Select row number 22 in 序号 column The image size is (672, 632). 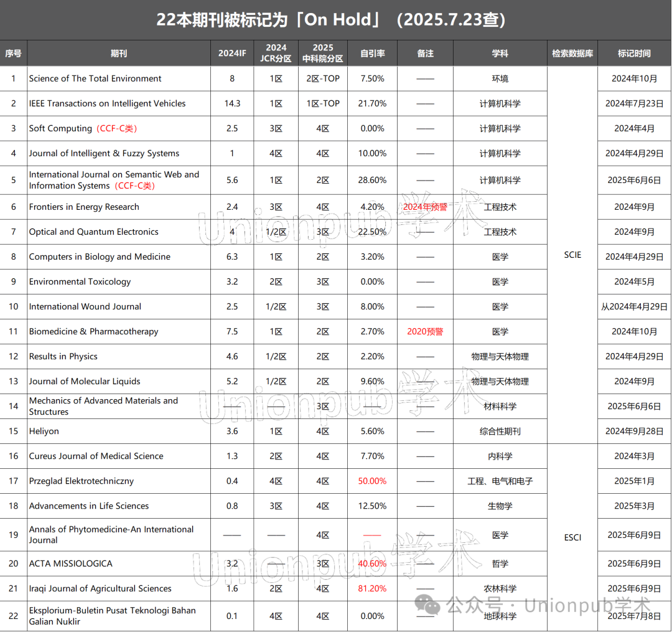(13, 616)
